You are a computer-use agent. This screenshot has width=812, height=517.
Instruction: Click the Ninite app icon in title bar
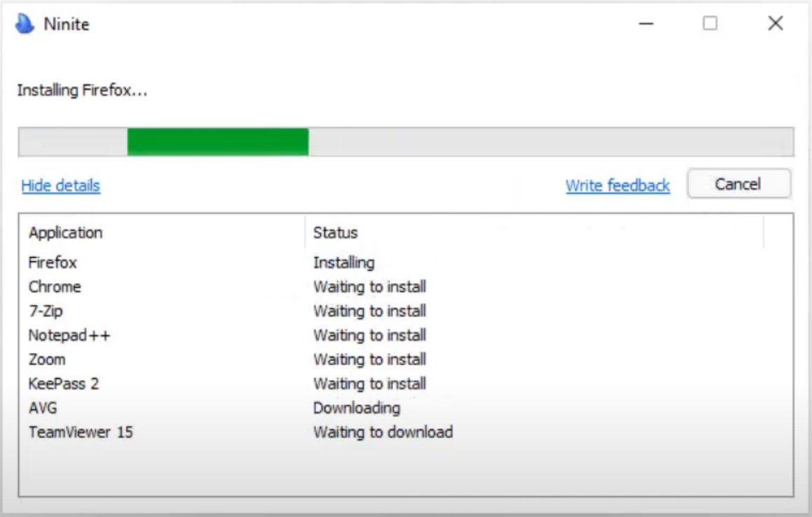pyautogui.click(x=24, y=23)
